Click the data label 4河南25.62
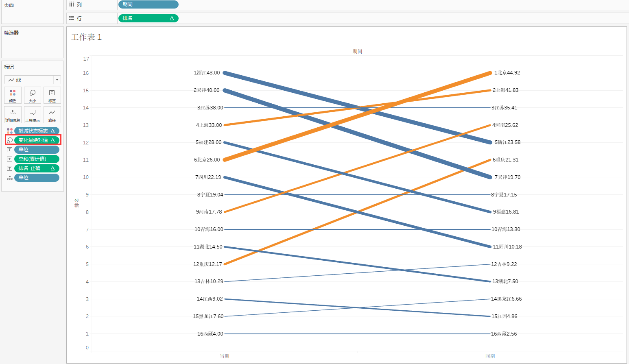This screenshot has height=364, width=629. tap(505, 125)
